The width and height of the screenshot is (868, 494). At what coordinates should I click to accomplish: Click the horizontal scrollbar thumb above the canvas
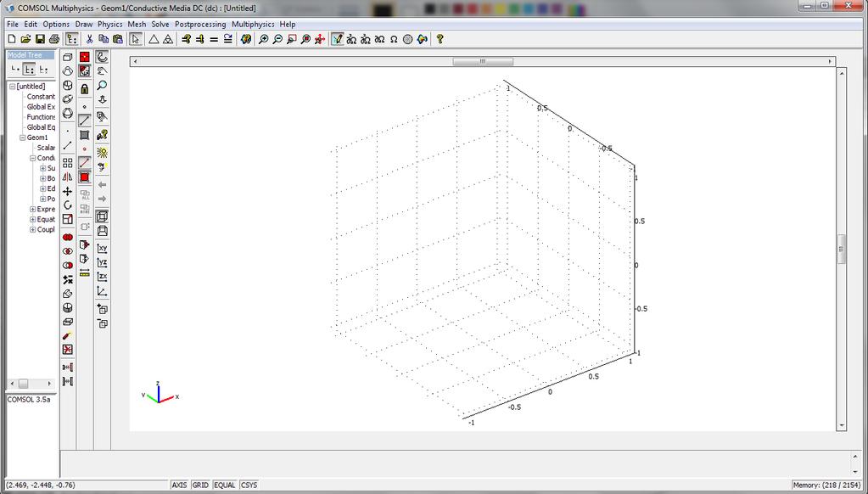coord(483,61)
